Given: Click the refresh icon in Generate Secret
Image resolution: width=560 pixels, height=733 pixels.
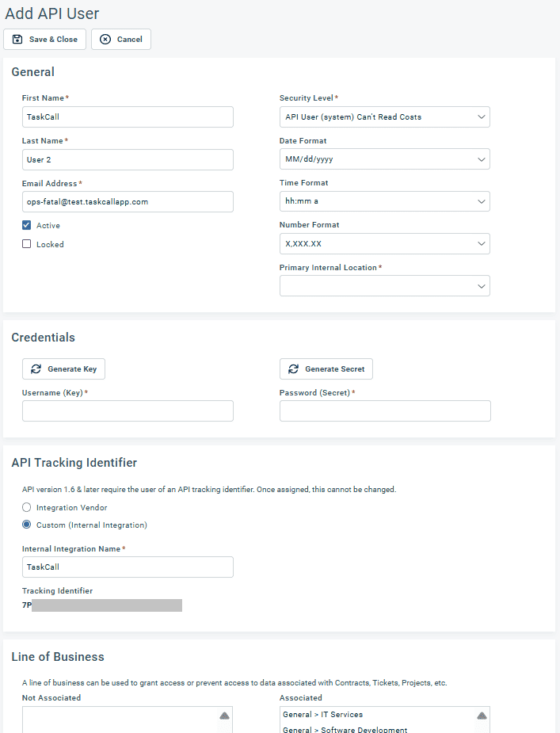Looking at the screenshot, I should tap(294, 368).
